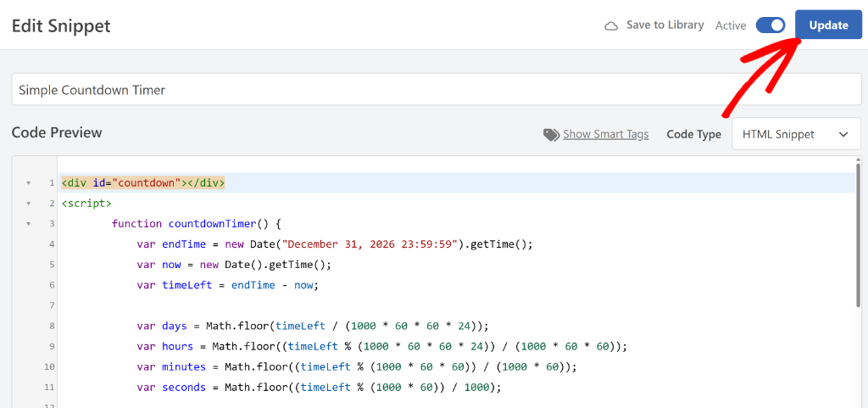
Task: Click the cloud icon beside Save to Library
Action: tap(611, 26)
